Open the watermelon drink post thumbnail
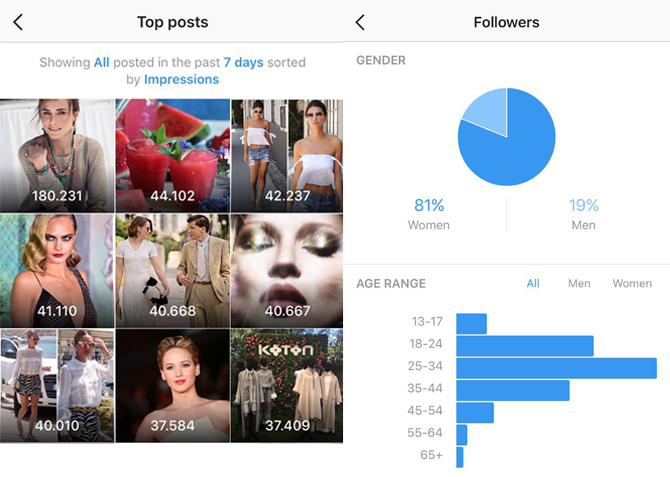 click(x=173, y=156)
